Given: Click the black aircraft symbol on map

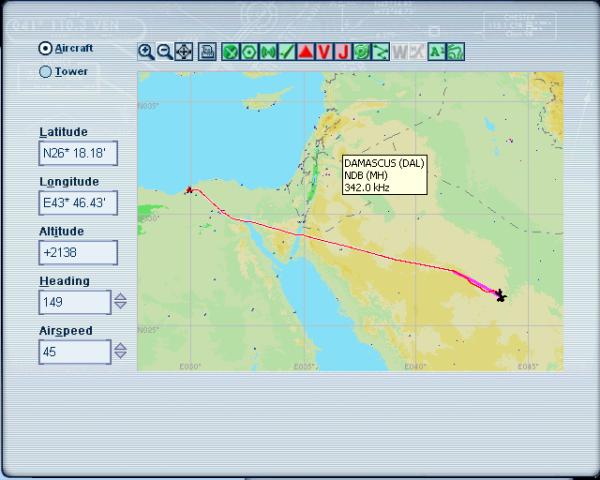Looking at the screenshot, I should [x=500, y=296].
